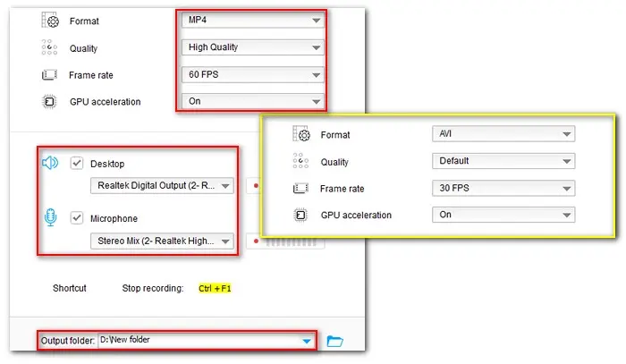Toggle the Microphone audio checkbox
The image size is (626, 364).
tap(77, 218)
